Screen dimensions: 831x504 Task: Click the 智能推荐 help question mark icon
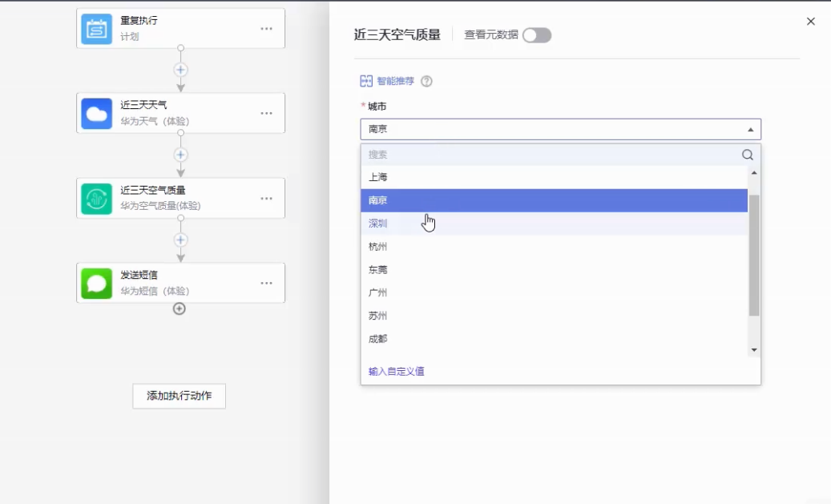(426, 81)
